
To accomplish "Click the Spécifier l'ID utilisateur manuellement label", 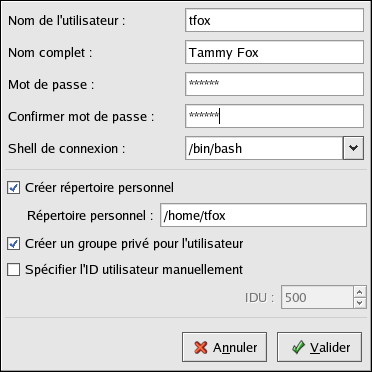I will [134, 269].
